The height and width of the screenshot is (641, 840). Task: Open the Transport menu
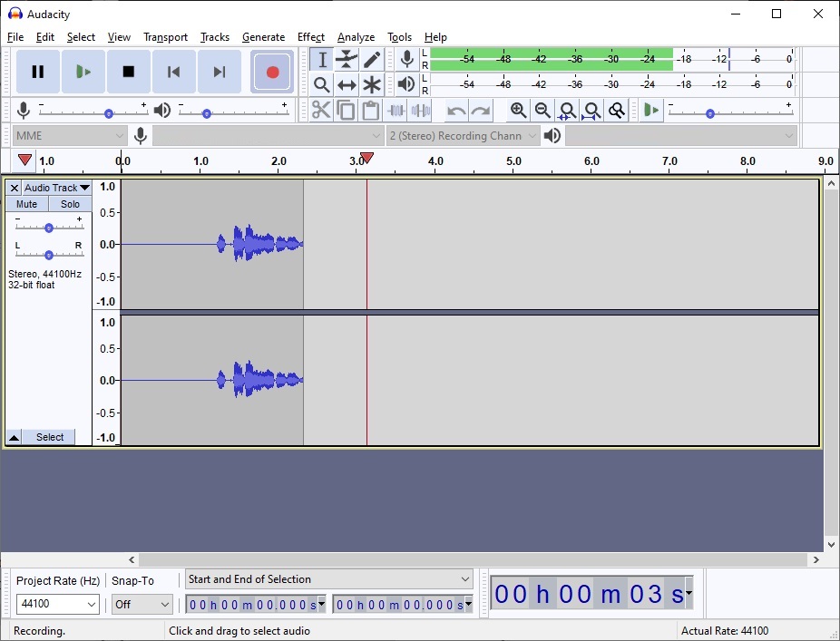pyautogui.click(x=165, y=37)
